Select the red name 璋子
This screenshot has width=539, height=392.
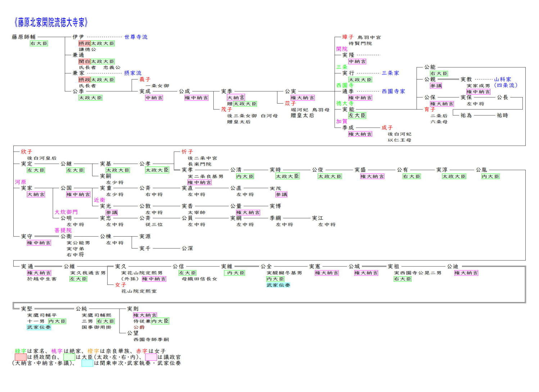pos(348,37)
